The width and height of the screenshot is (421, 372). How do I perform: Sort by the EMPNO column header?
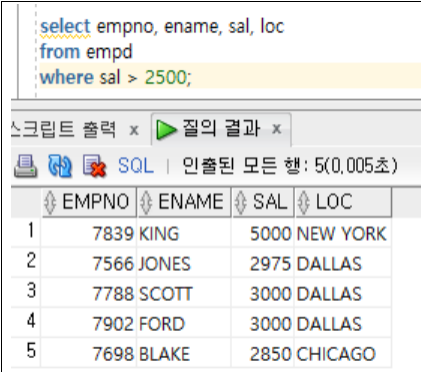click(x=89, y=202)
